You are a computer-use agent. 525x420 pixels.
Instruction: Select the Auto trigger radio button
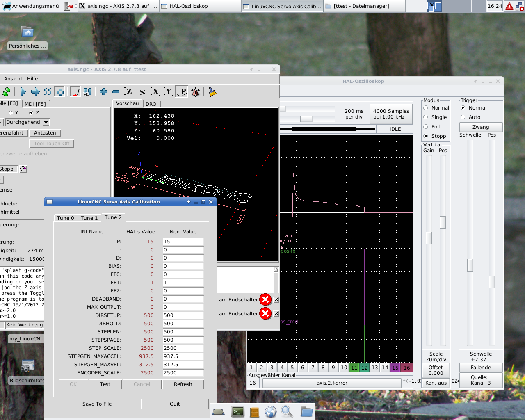[463, 117]
